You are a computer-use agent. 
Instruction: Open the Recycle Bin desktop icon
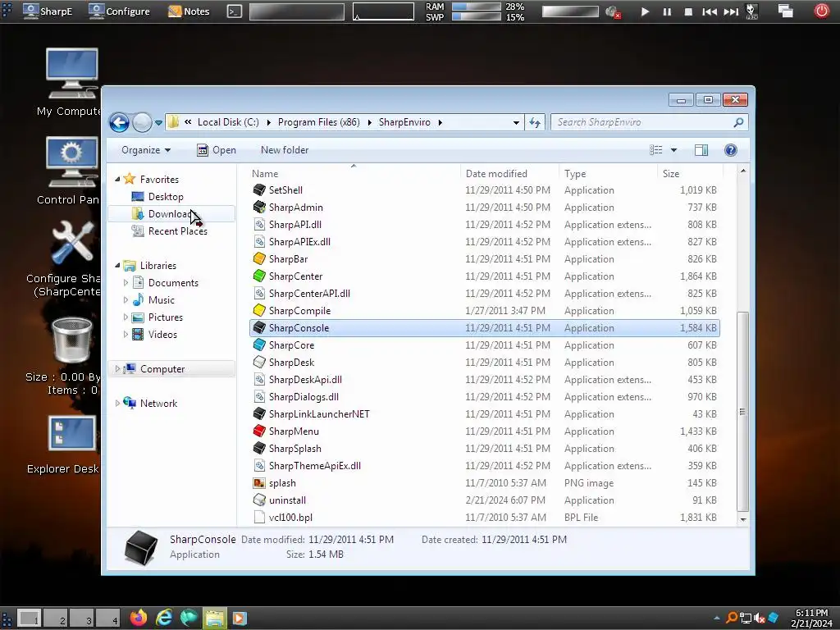[72, 340]
